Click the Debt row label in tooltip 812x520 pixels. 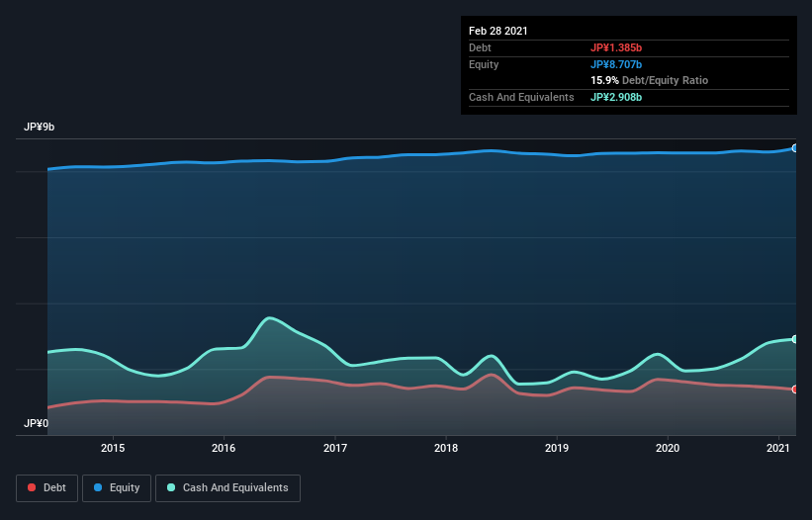point(480,47)
